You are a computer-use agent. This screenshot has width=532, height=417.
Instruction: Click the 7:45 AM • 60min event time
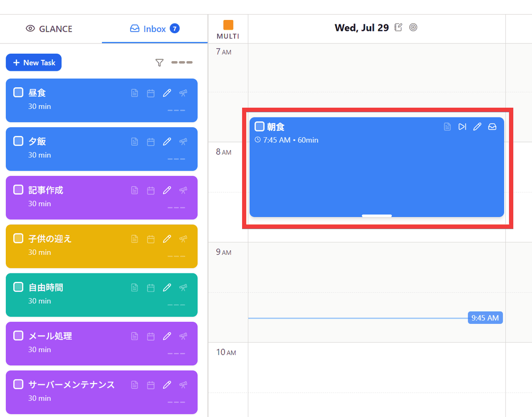coord(291,140)
